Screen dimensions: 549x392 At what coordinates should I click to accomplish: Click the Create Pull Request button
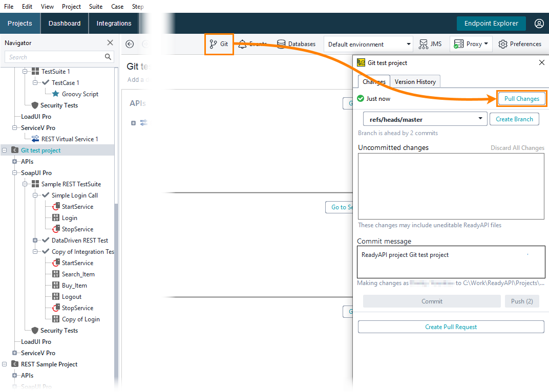[x=451, y=327]
